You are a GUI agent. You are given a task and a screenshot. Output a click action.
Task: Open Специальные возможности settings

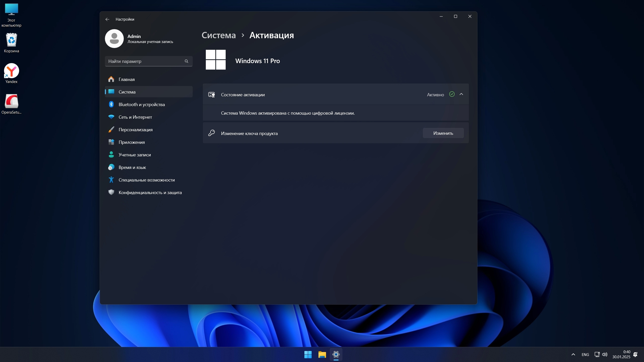146,180
